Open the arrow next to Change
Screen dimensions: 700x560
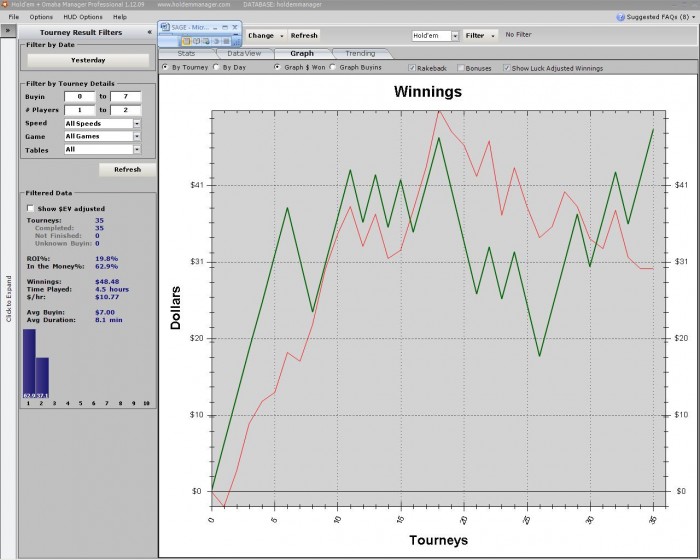pyautogui.click(x=282, y=36)
